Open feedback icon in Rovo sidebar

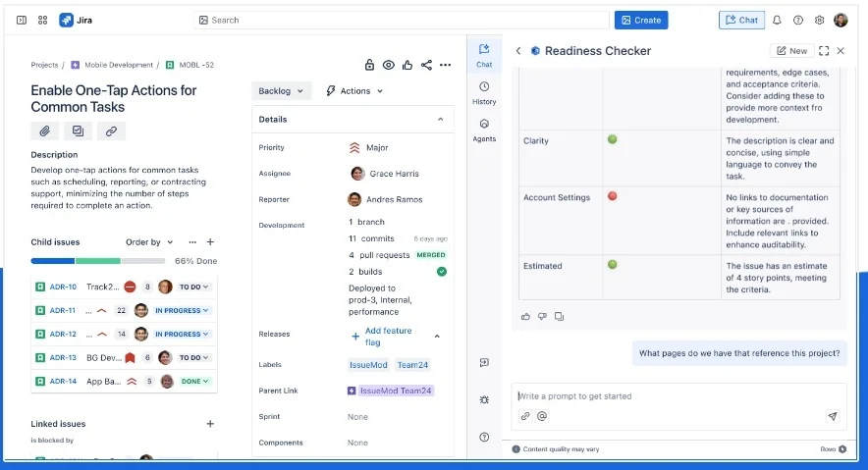tap(484, 363)
